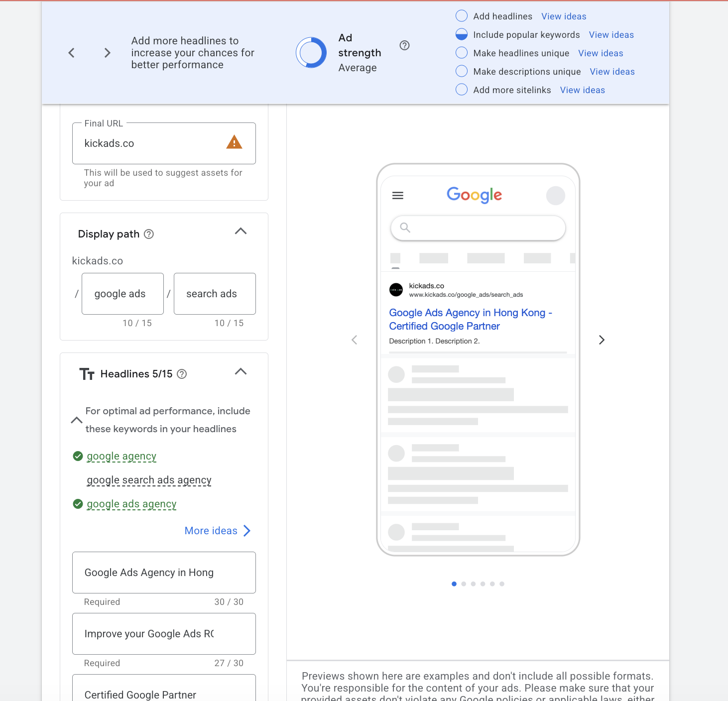
Task: Select the Add more sitelinks circle indicator
Action: (x=462, y=90)
